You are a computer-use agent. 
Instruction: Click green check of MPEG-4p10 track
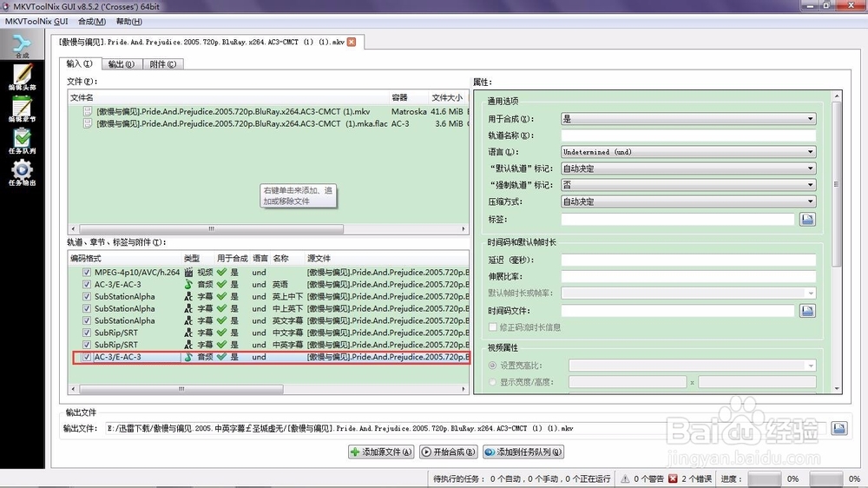pyautogui.click(x=221, y=272)
